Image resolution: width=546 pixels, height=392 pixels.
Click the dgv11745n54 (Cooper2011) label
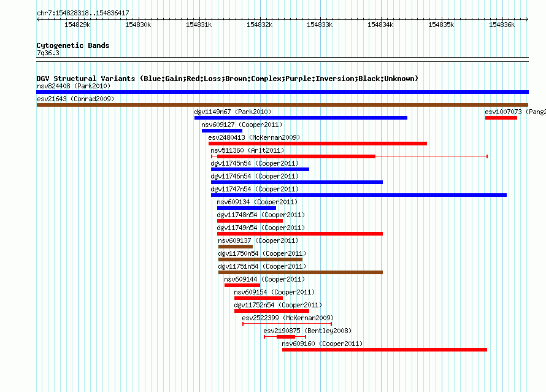coord(255,163)
